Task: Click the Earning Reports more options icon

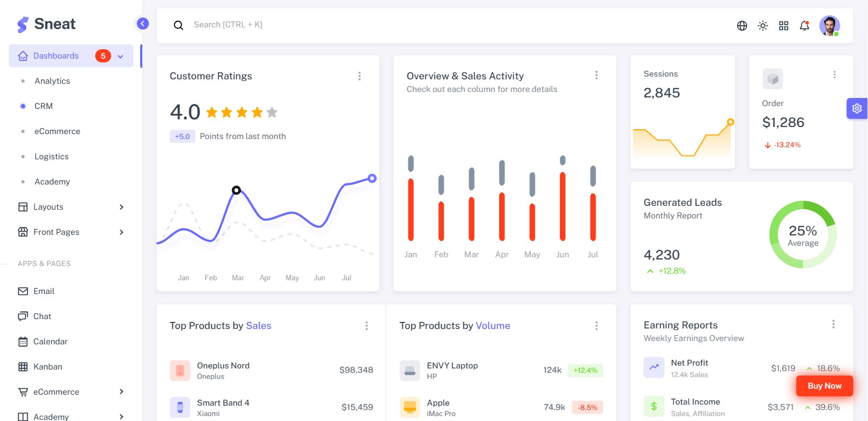Action: (834, 324)
